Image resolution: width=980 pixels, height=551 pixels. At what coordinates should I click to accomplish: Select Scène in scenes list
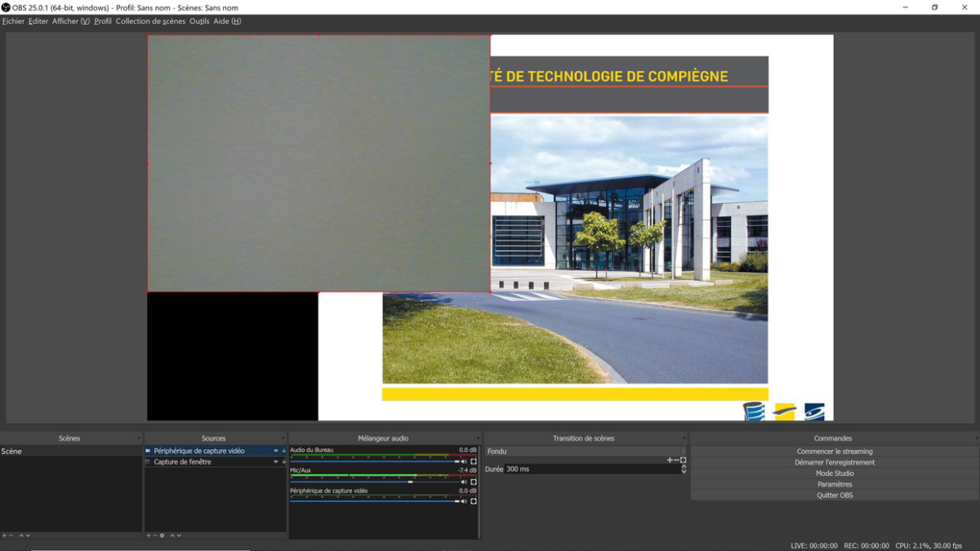click(71, 451)
